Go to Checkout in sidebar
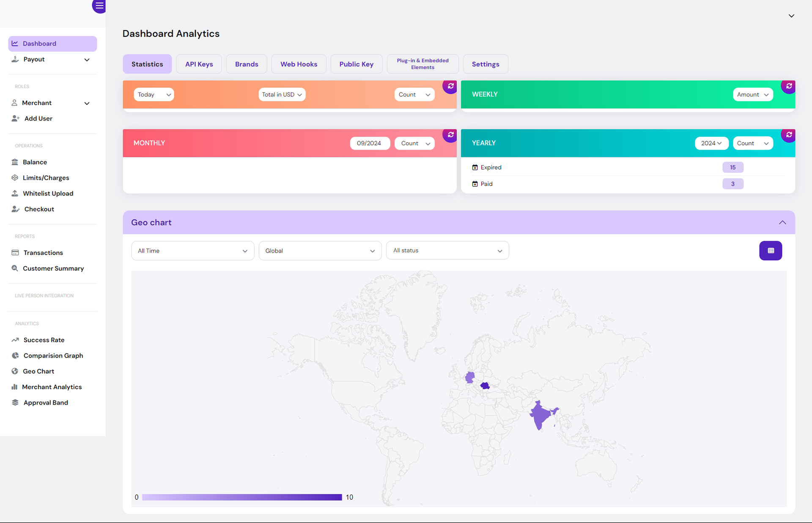812x523 pixels. pos(39,209)
